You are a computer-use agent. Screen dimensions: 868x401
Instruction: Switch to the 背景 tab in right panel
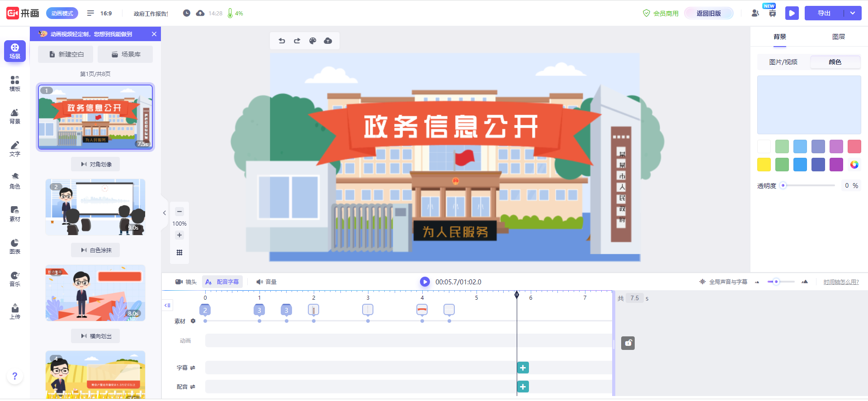780,37
